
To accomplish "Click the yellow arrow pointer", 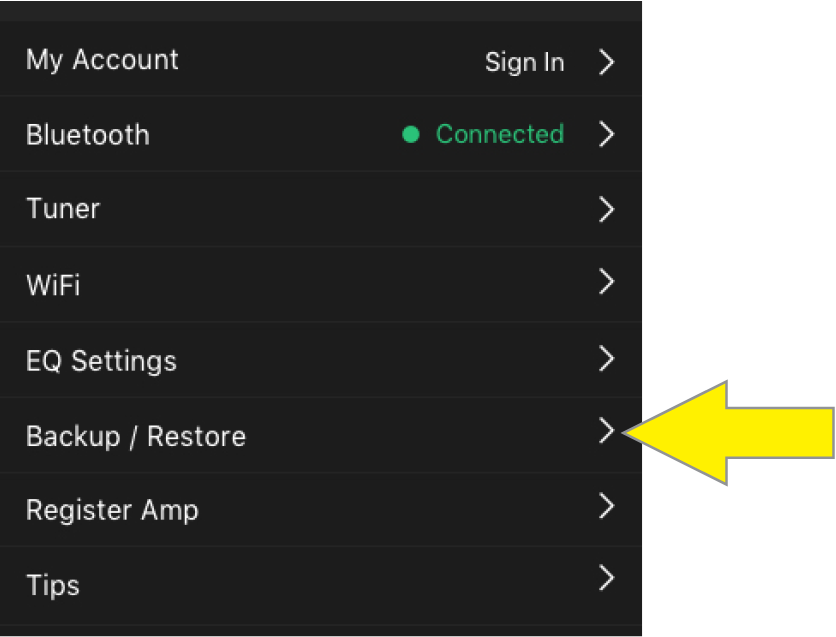I will tap(740, 432).
